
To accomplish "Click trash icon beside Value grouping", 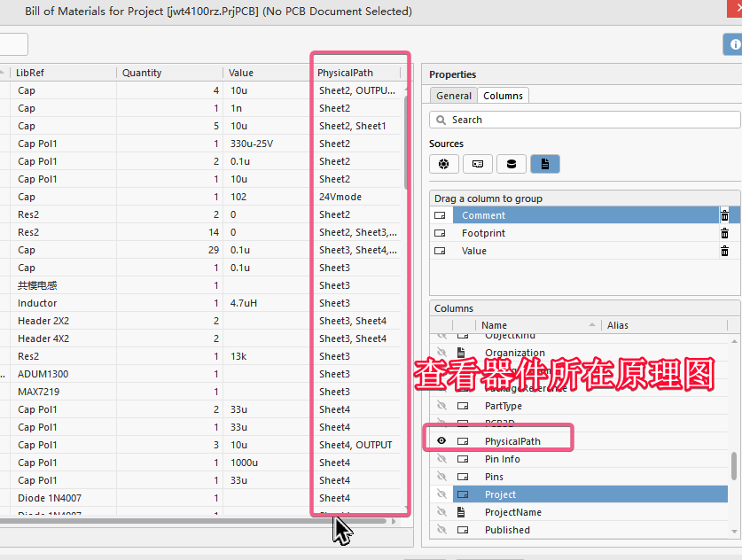I will pos(724,251).
